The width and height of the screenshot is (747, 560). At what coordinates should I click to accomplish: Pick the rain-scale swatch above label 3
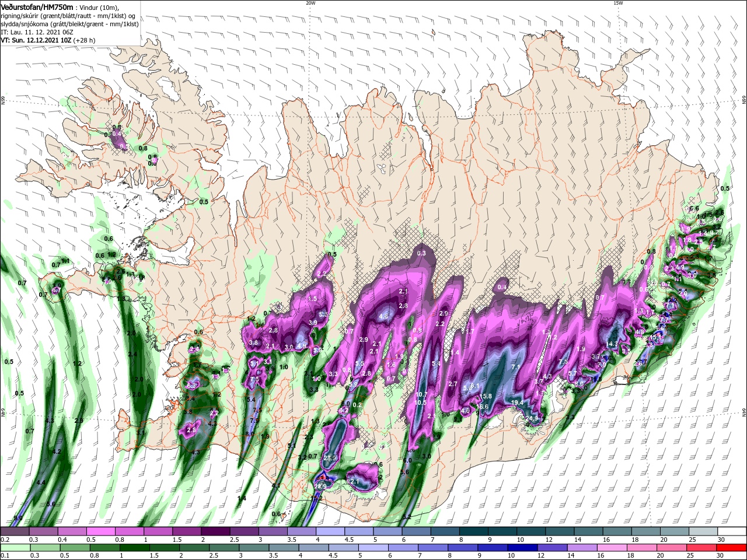pos(254,547)
